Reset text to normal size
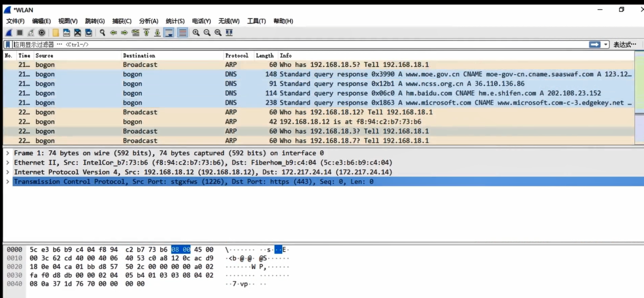 [x=218, y=33]
